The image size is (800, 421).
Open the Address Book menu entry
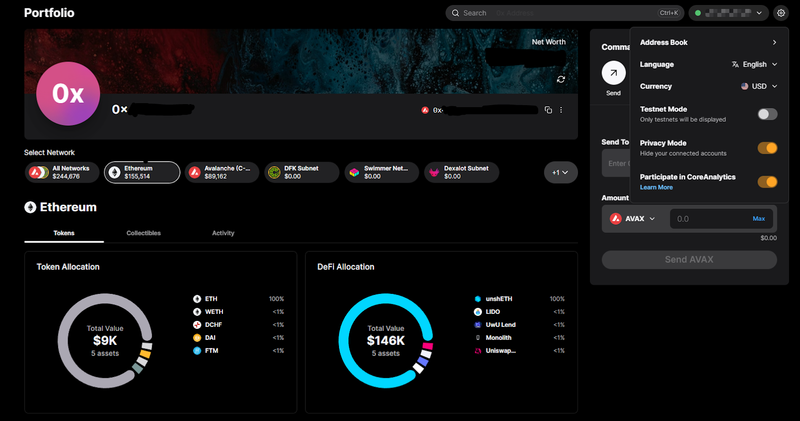click(x=709, y=42)
